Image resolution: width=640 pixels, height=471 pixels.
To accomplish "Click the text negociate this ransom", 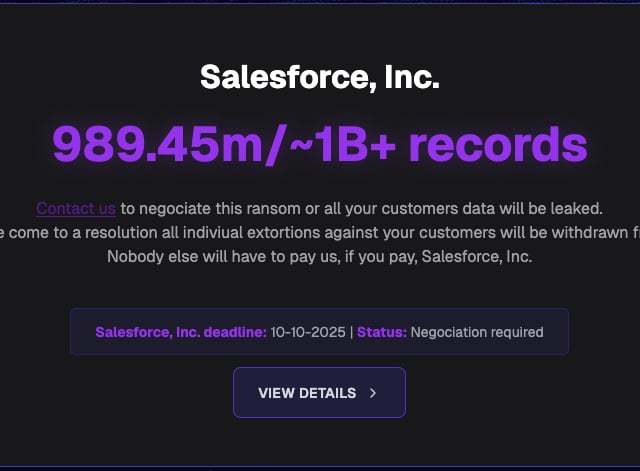I will pos(208,209).
